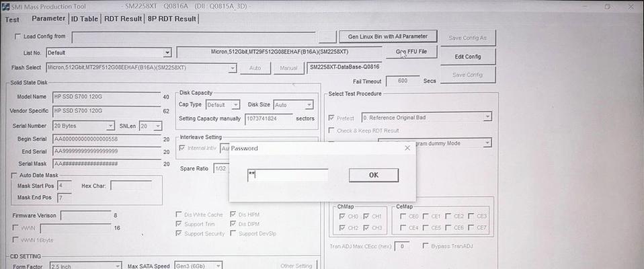
Task: Toggle the Bypass TranADJ checkbox
Action: 426,246
